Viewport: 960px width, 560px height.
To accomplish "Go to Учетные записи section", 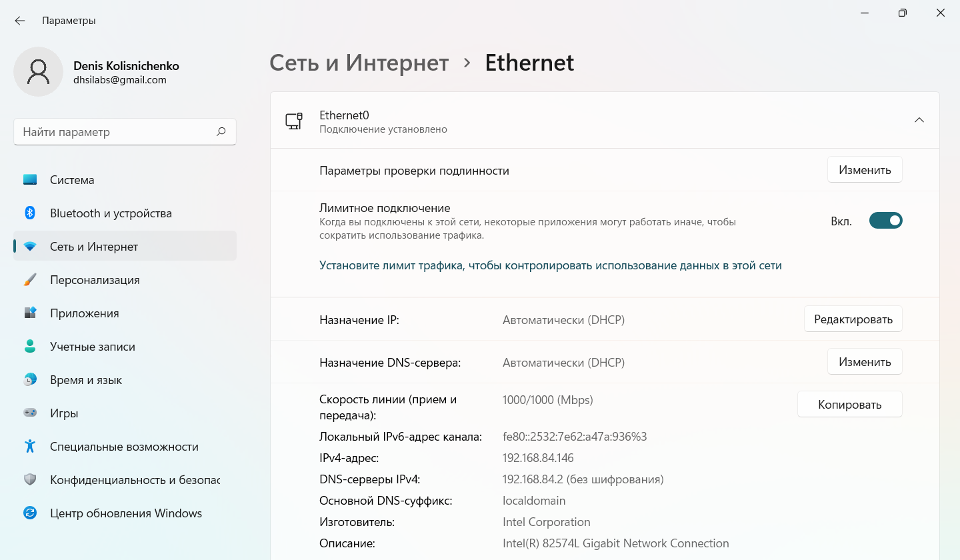I will click(92, 347).
